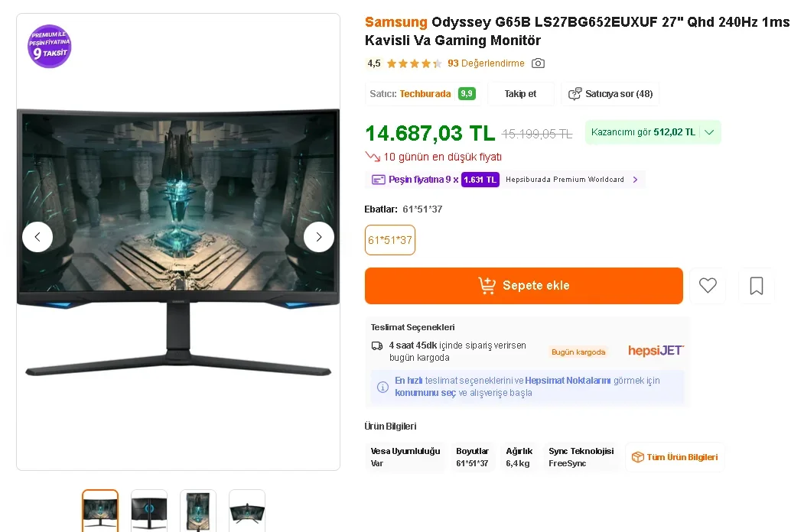Open the 93 Değerlendirme reviews link
The image size is (804, 532).
[x=486, y=63]
